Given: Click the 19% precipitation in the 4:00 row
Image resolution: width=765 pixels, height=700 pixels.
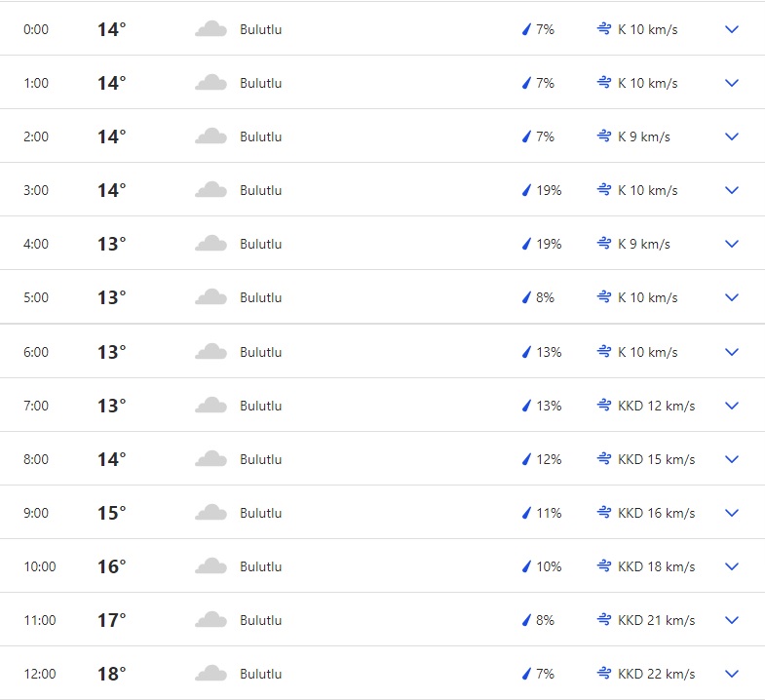Looking at the screenshot, I should point(549,244).
